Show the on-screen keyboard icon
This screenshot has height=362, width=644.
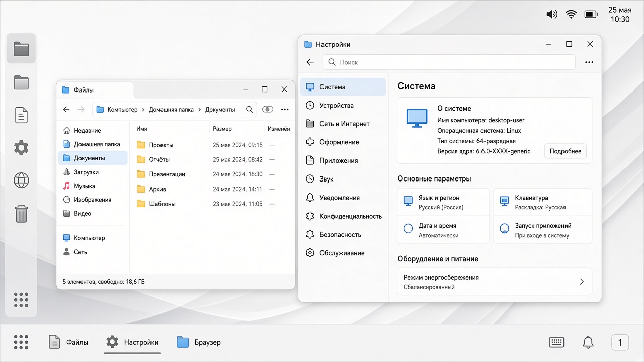(556, 342)
